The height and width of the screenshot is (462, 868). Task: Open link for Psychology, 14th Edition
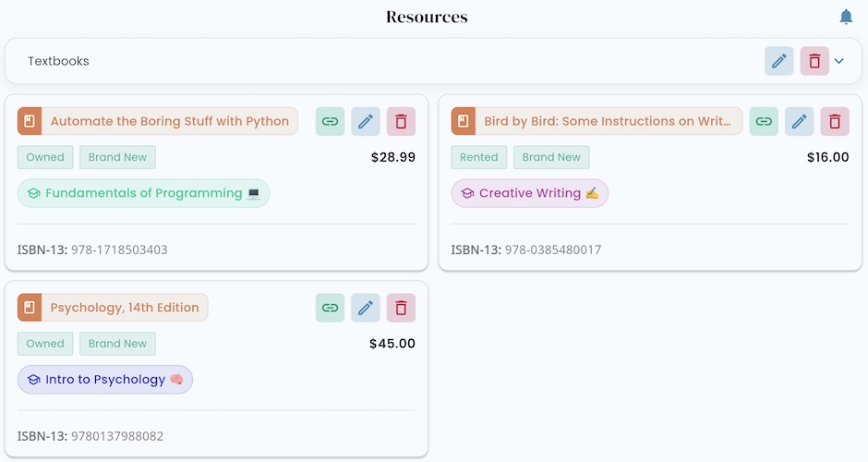point(330,308)
